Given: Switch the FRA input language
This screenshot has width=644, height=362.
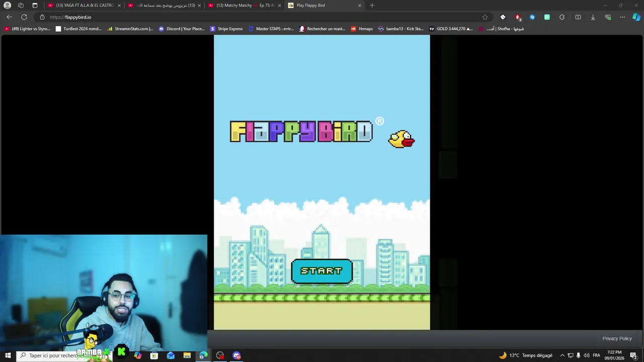Looking at the screenshot, I should coord(597,355).
